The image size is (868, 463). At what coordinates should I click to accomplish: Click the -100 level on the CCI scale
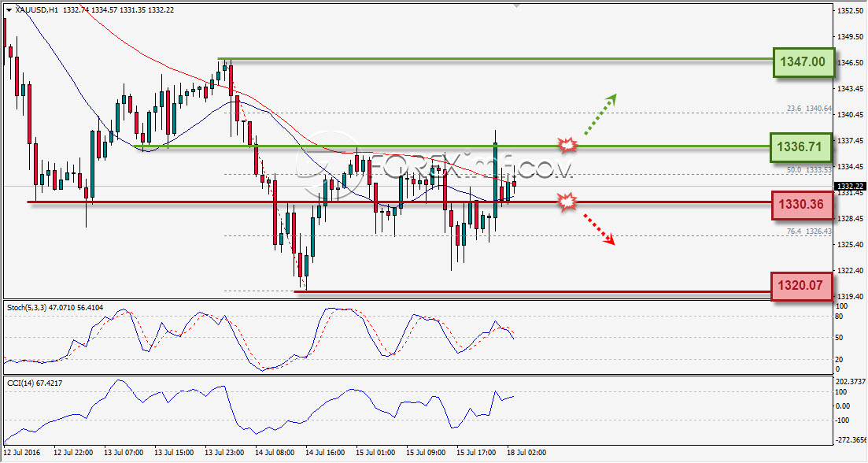pos(842,420)
